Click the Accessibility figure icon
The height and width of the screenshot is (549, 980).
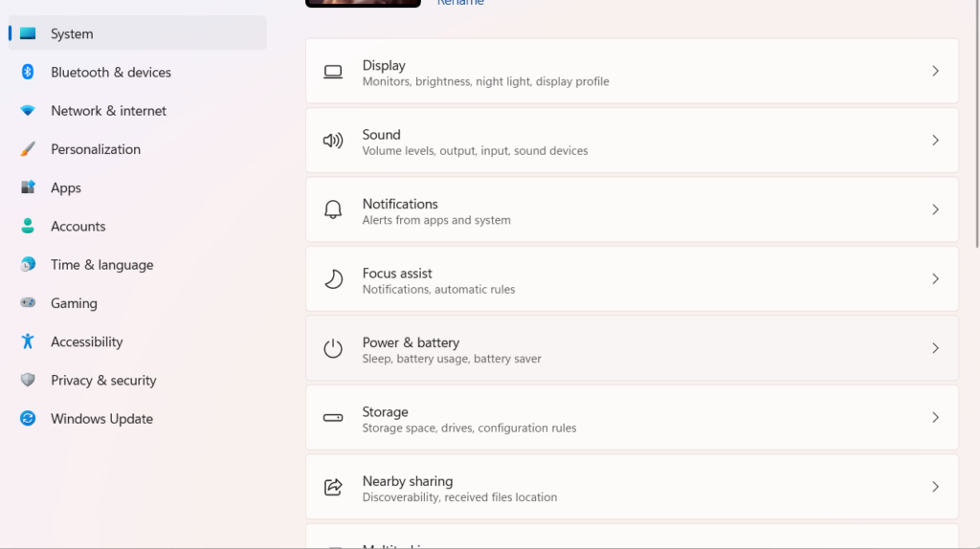tap(28, 341)
